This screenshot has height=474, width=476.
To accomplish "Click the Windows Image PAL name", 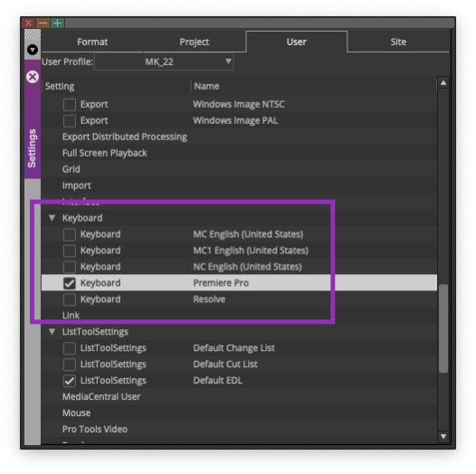I will coord(235,120).
